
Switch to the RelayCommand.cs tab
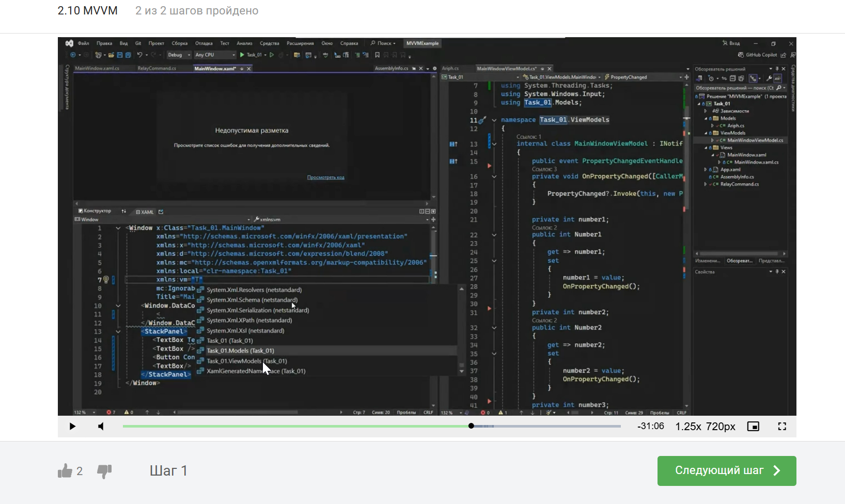(157, 68)
